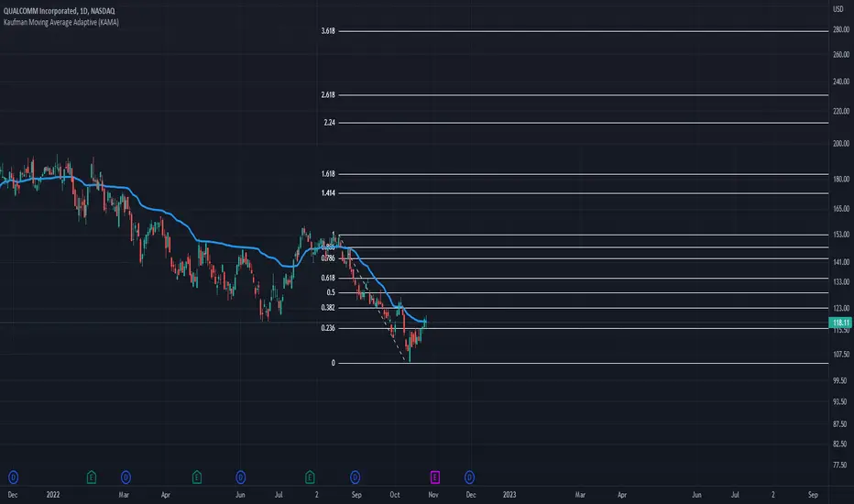Click the 82.50 price axis label
This screenshot has width=854, height=504.
[x=840, y=444]
